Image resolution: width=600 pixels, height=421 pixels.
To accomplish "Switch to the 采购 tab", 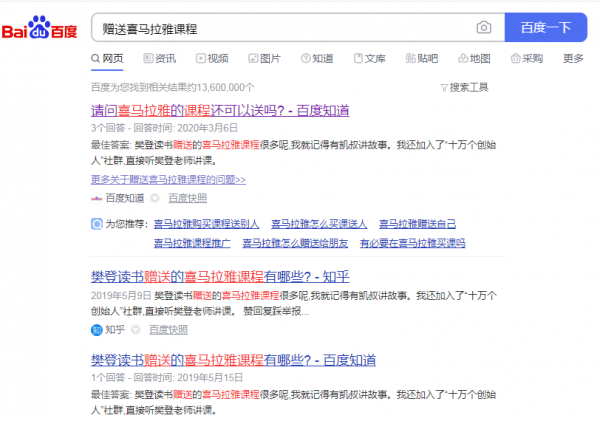I will (x=527, y=59).
